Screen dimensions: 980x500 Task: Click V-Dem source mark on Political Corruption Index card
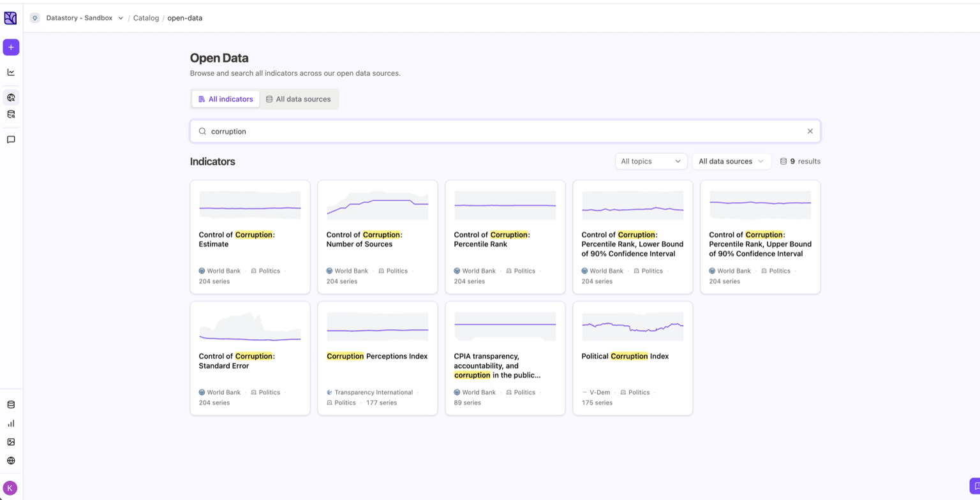click(x=584, y=392)
